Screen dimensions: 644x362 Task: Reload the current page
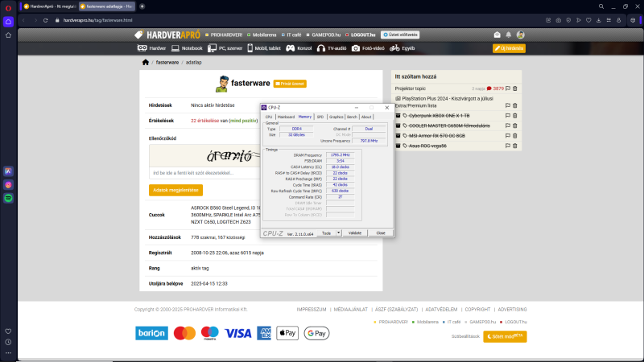tap(46, 20)
